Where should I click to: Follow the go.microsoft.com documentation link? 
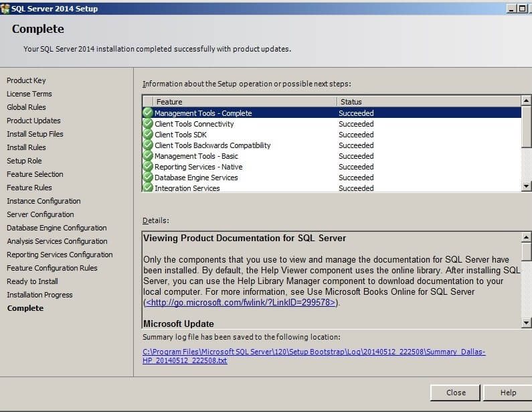click(241, 302)
